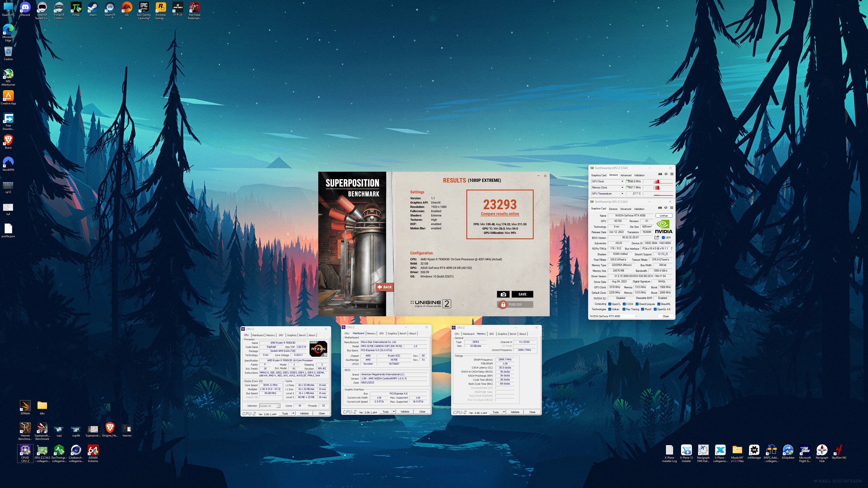
Task: Open the Bench tab in the CPU-Z Mainboard window
Action: 403,333
